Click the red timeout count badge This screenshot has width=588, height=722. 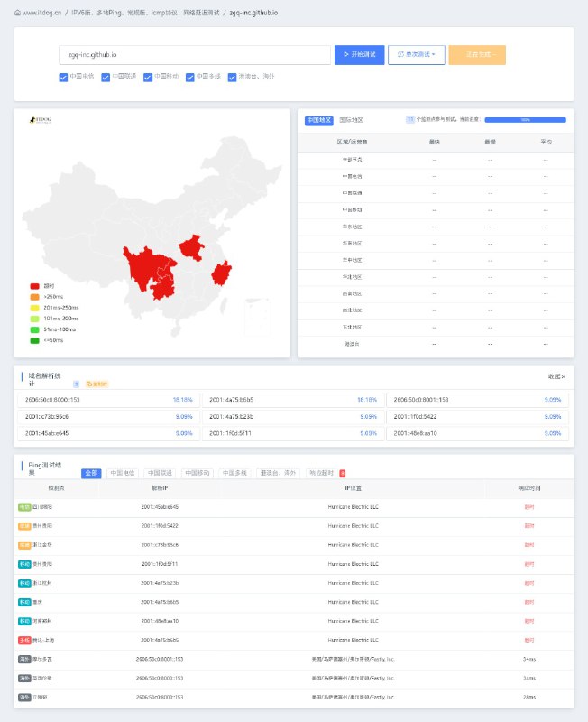click(343, 473)
